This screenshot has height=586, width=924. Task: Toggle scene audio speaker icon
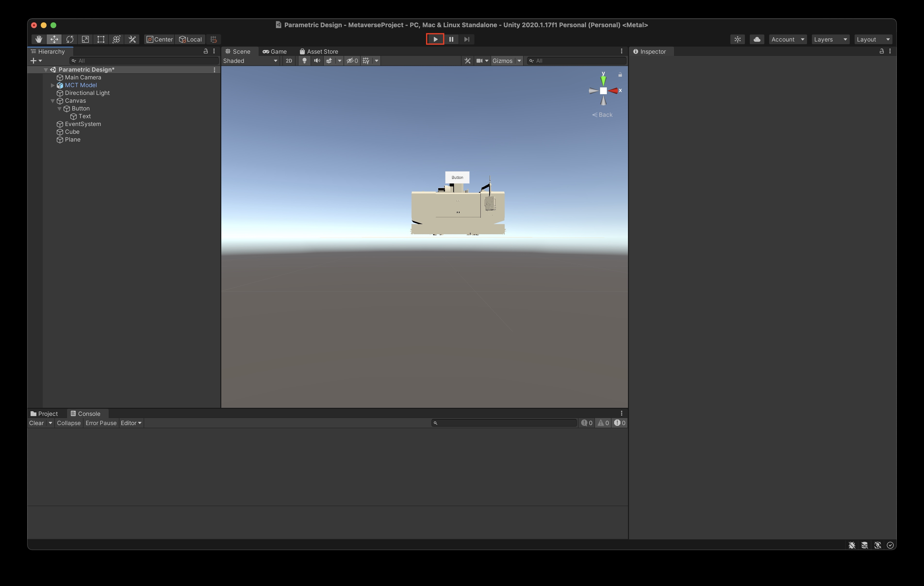pyautogui.click(x=317, y=61)
